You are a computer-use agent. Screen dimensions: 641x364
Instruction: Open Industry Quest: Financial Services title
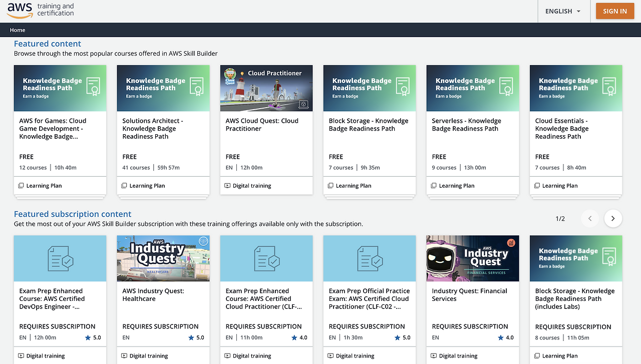click(469, 295)
